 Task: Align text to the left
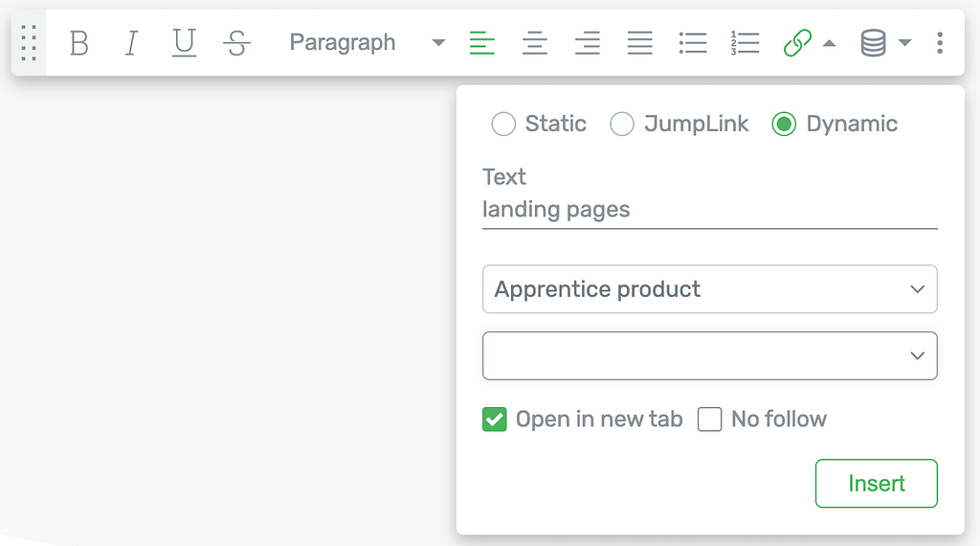(x=482, y=43)
